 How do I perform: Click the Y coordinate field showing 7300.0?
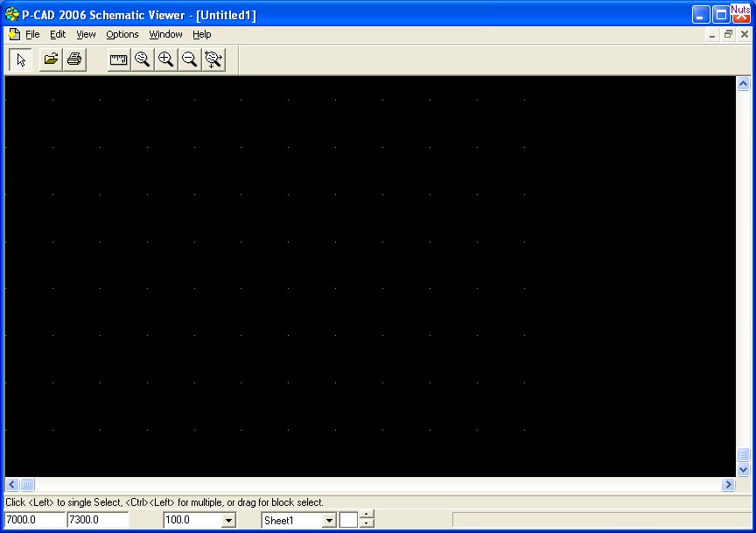coord(97,520)
